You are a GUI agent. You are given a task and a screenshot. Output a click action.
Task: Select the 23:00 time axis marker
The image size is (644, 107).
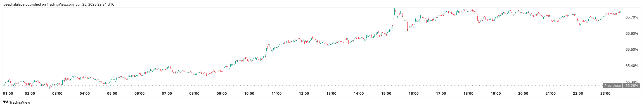pos(605,93)
